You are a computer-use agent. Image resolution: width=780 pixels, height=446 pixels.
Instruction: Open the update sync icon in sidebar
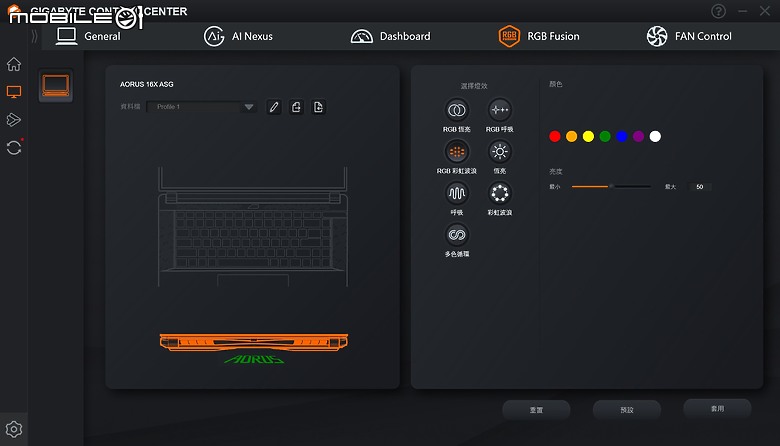pyautogui.click(x=14, y=148)
